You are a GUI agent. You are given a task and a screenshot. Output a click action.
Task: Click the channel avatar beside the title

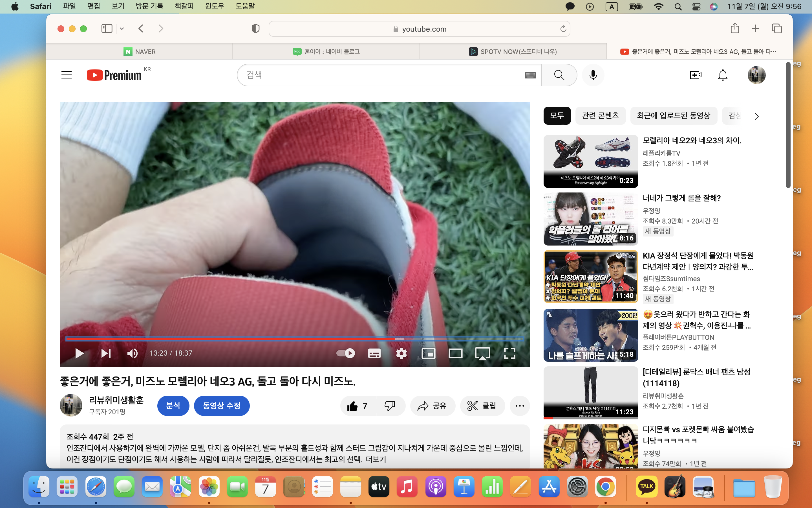71,406
